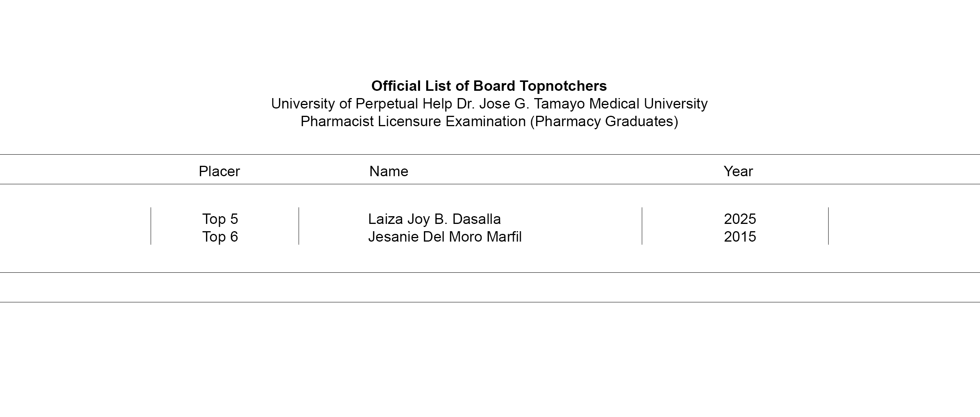Image resolution: width=980 pixels, height=417 pixels.
Task: Select the name Jesanie Del Moro Marfil
Action: (x=445, y=237)
